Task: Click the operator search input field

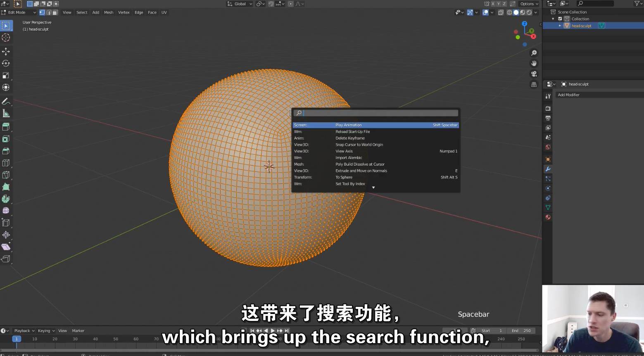Action: pyautogui.click(x=376, y=113)
